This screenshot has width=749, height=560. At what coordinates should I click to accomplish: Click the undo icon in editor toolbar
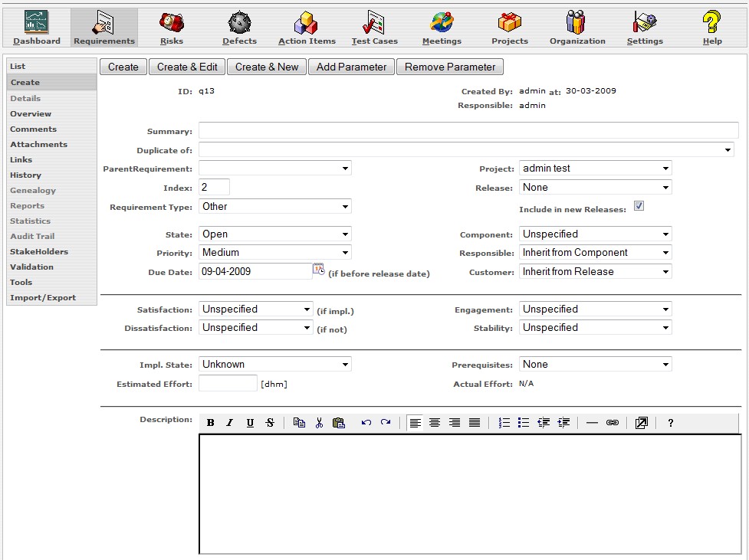coord(366,423)
